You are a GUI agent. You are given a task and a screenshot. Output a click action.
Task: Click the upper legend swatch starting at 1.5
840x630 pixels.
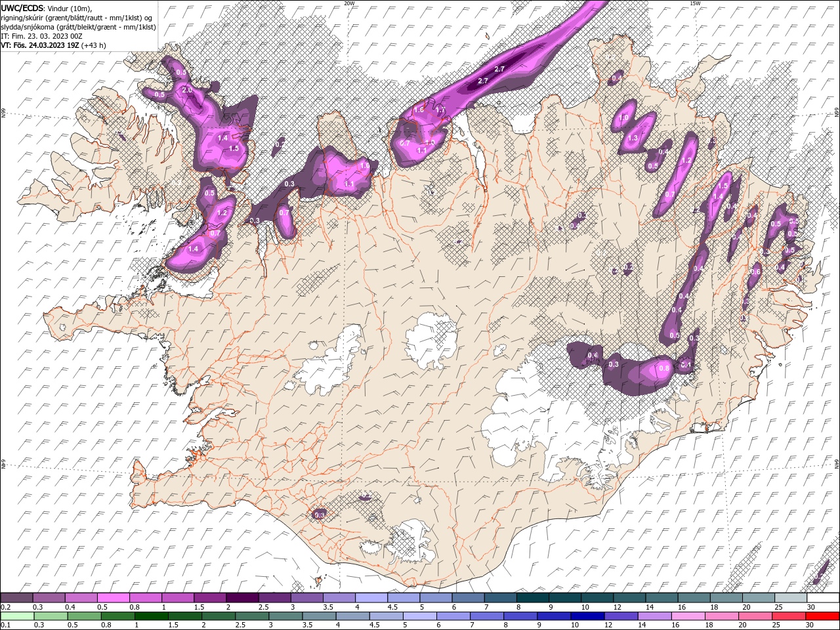pyautogui.click(x=210, y=597)
